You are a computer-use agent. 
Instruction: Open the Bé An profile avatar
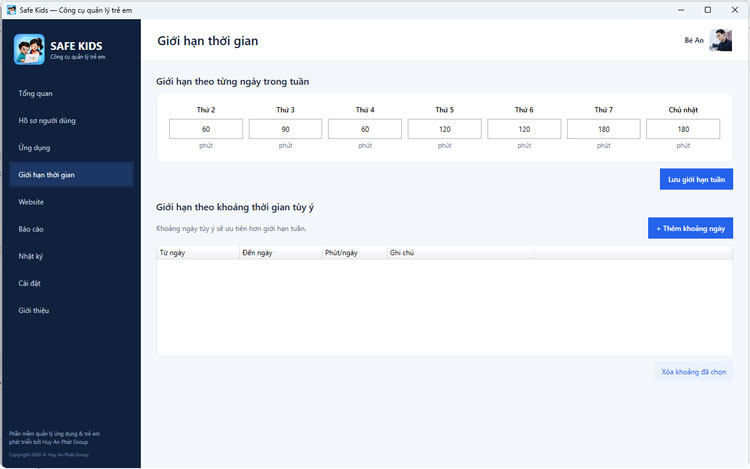(x=720, y=40)
